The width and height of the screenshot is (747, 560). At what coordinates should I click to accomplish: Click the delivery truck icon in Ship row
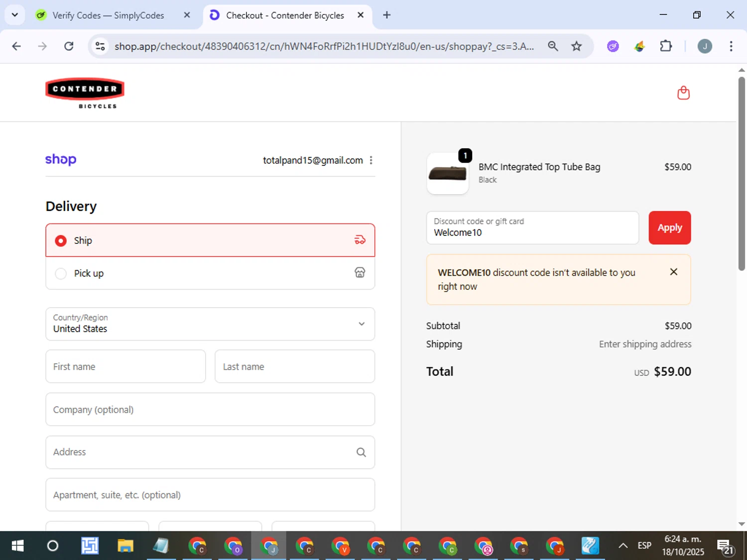click(x=360, y=240)
